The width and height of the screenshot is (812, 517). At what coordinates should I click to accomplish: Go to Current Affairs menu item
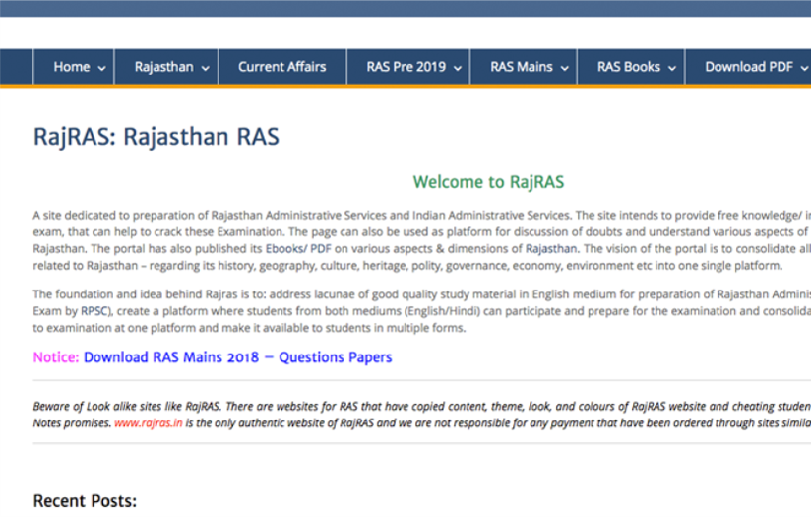282,67
